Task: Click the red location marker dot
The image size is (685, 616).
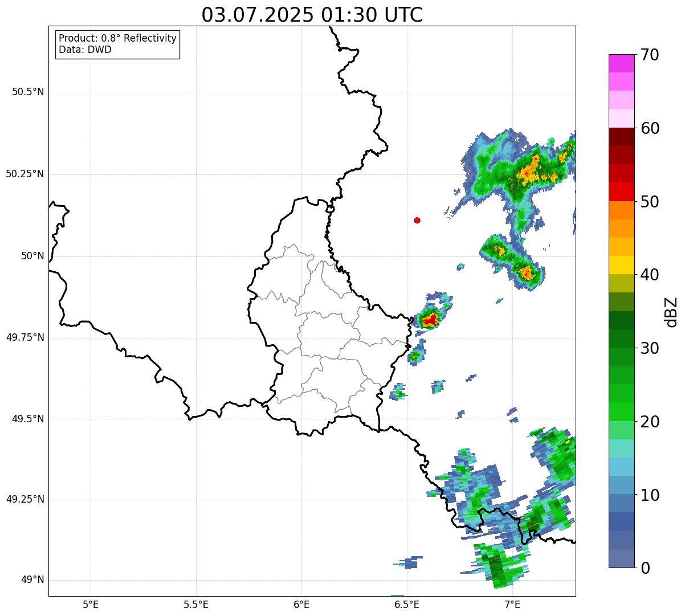Action: [417, 220]
